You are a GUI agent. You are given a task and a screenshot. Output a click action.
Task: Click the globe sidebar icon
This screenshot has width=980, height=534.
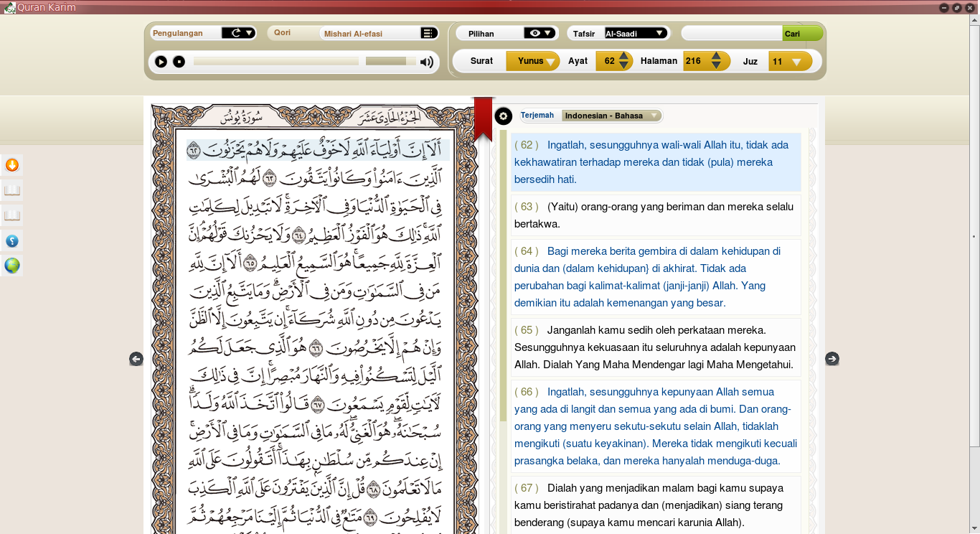click(11, 266)
